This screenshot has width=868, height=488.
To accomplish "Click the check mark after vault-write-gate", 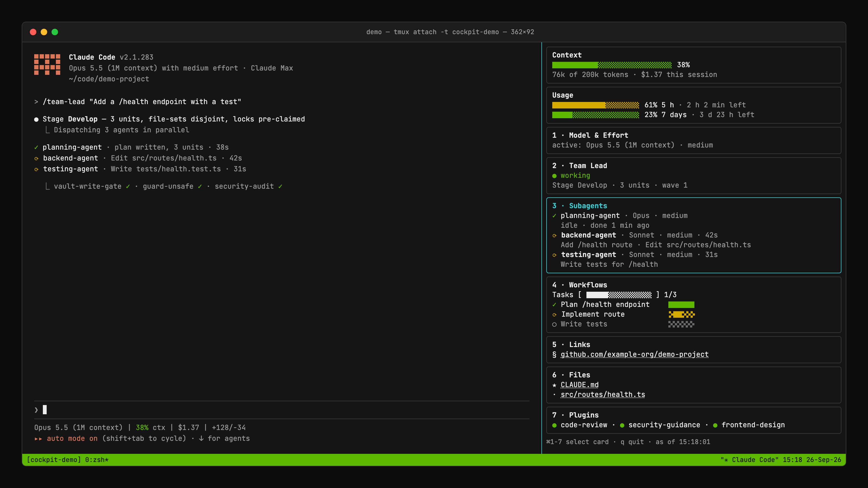I will [x=128, y=186].
